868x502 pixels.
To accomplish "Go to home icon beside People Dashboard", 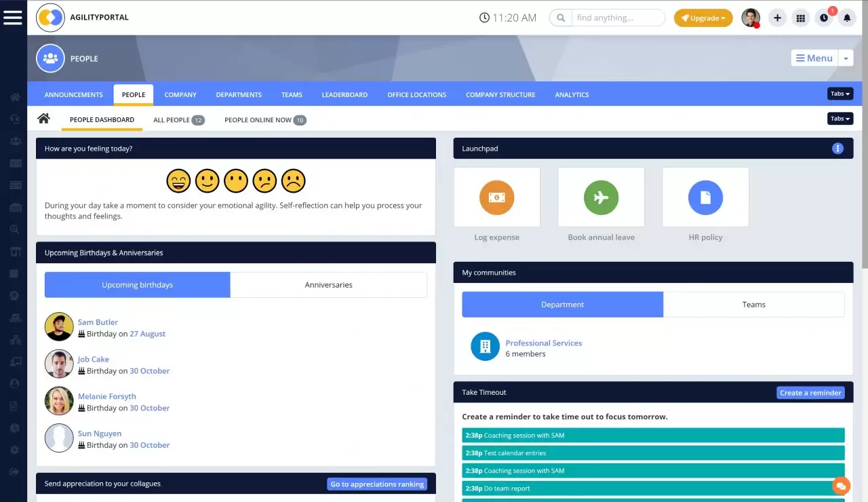I will (43, 119).
